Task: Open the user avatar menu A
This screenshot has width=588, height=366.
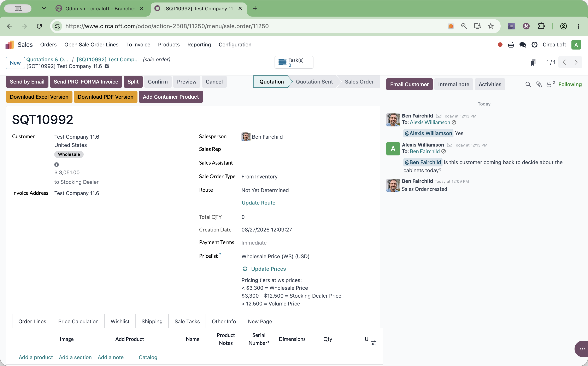Action: tap(576, 45)
